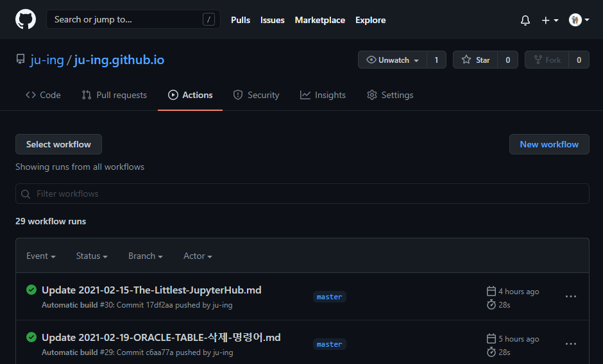This screenshot has width=603, height=364.
Task: Click success check icon for JupyterHub run
Action: coord(31,290)
